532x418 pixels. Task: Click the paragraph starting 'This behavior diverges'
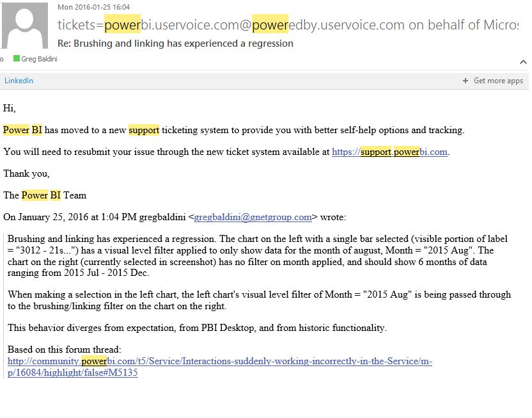click(x=197, y=328)
